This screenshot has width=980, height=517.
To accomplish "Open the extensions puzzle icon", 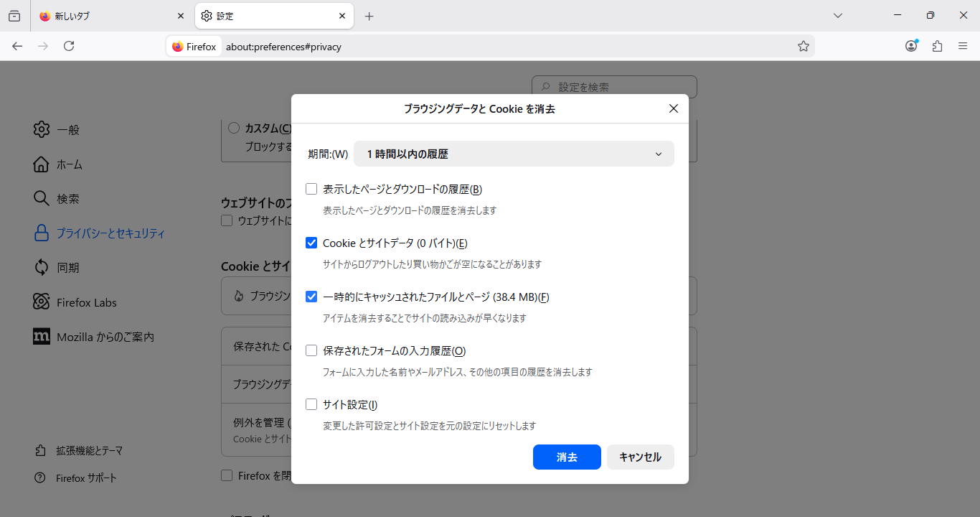I will [937, 46].
